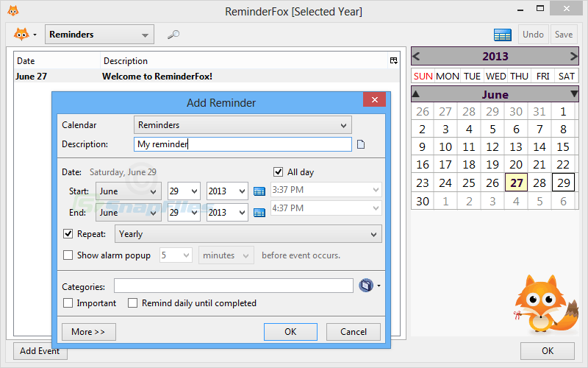Go to previous year arrow

pyautogui.click(x=416, y=57)
